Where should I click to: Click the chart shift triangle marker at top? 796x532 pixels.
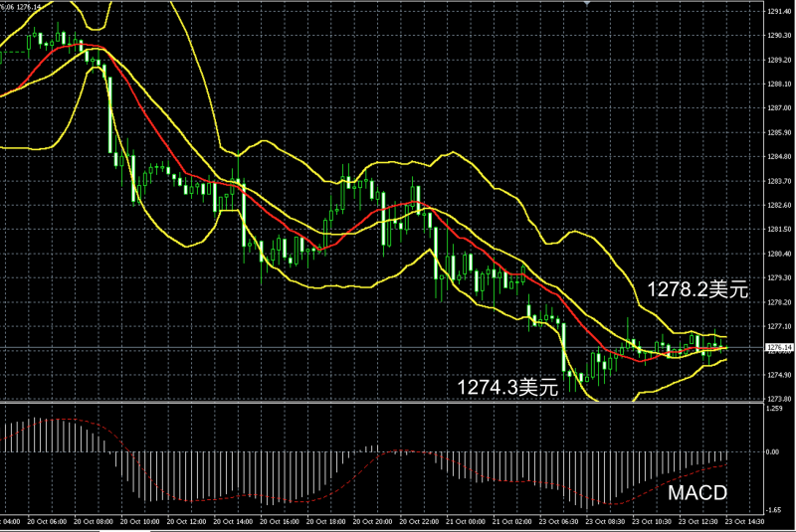coord(587,5)
